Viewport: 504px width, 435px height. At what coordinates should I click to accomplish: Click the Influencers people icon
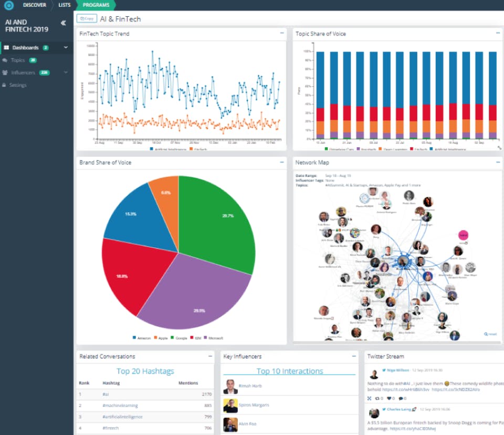(x=5, y=72)
